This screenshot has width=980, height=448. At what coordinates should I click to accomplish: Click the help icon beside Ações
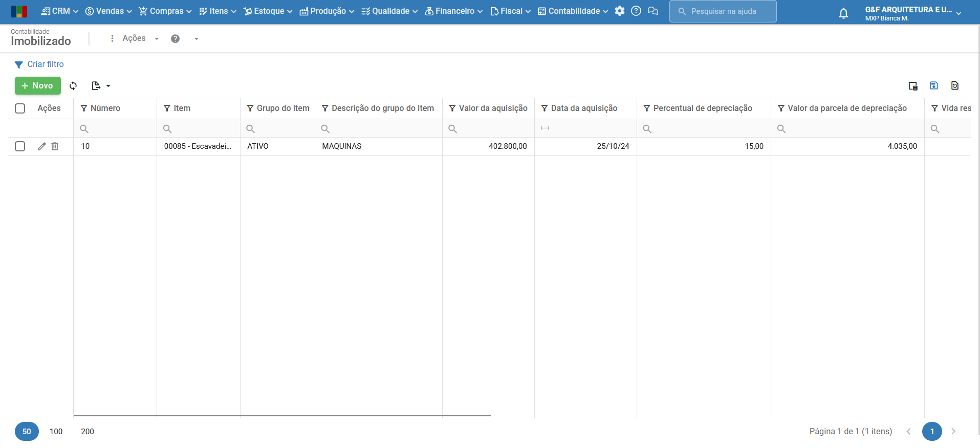pyautogui.click(x=175, y=39)
